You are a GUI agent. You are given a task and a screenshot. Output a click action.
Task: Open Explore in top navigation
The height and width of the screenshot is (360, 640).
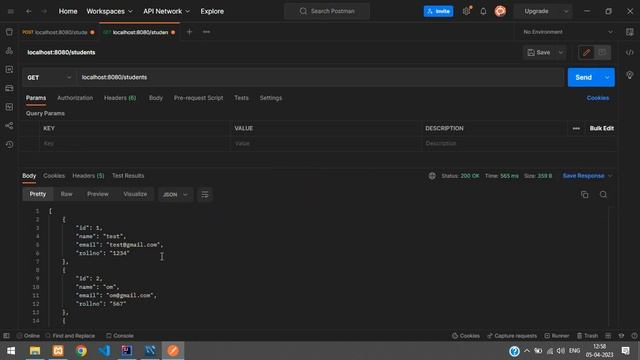[212, 11]
